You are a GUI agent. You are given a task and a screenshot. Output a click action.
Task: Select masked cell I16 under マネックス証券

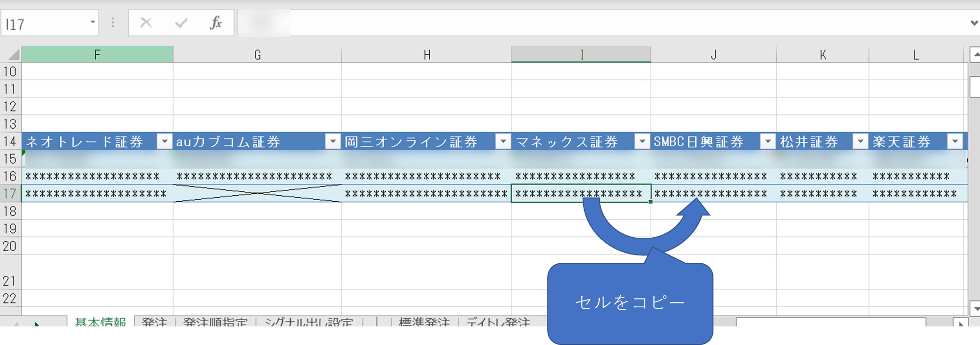point(581,176)
